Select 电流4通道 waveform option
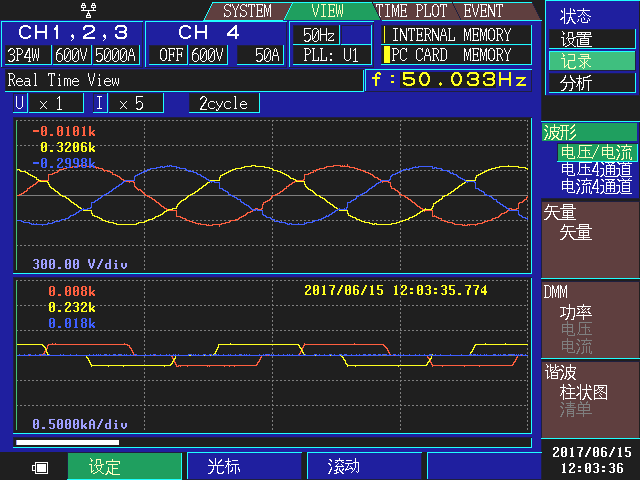 596,186
